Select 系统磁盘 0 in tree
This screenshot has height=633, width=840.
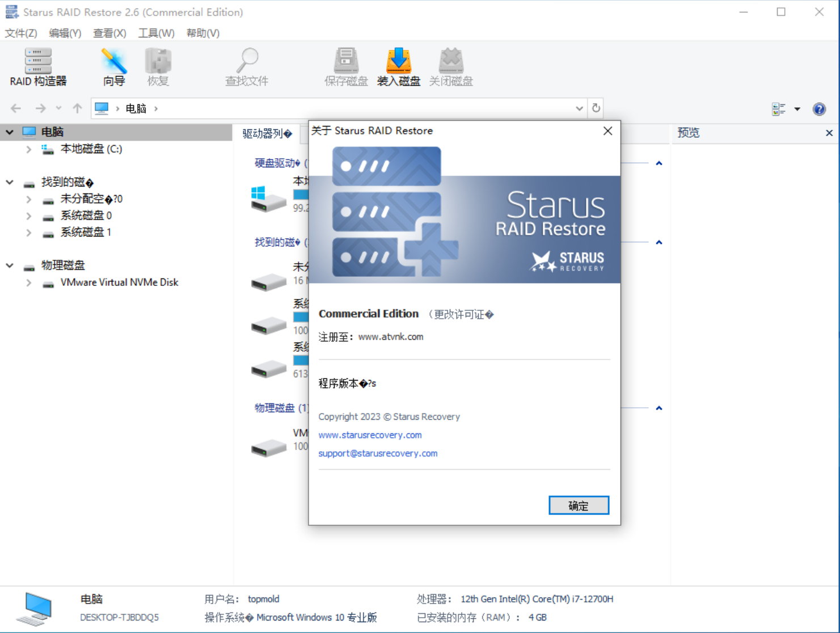[86, 216]
